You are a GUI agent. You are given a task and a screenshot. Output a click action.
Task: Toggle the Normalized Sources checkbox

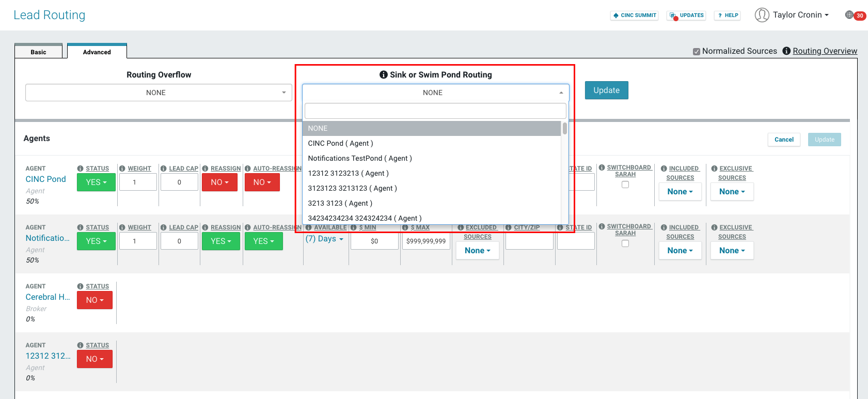pos(697,51)
